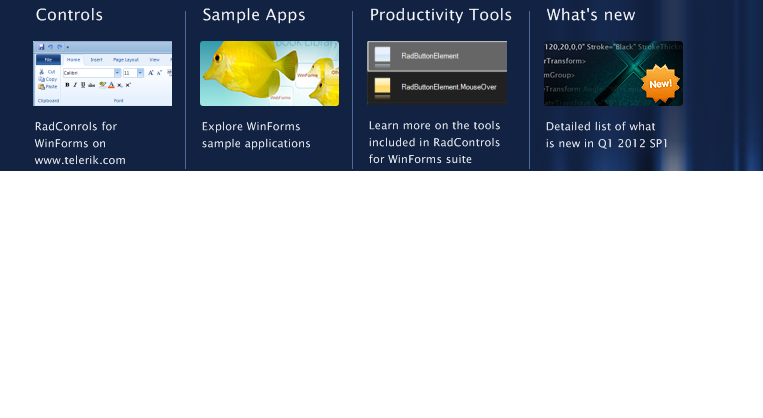Click the Explore WinForms sample applications text
Image resolution: width=763 pixels, height=418 pixels.
point(256,135)
